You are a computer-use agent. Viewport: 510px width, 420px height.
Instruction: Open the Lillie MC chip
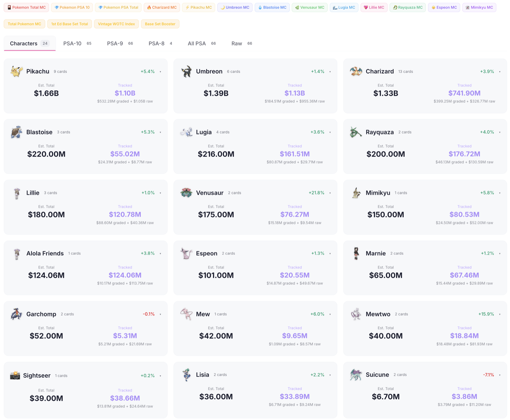(x=374, y=7)
